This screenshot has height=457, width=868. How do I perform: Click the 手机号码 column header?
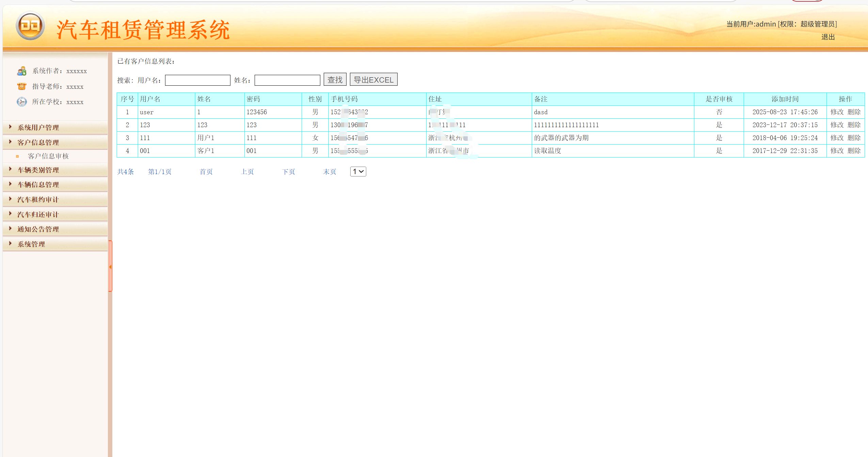[377, 99]
